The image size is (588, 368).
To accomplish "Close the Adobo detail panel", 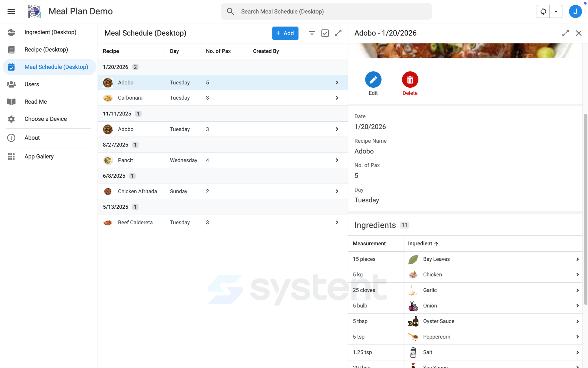I will [579, 33].
